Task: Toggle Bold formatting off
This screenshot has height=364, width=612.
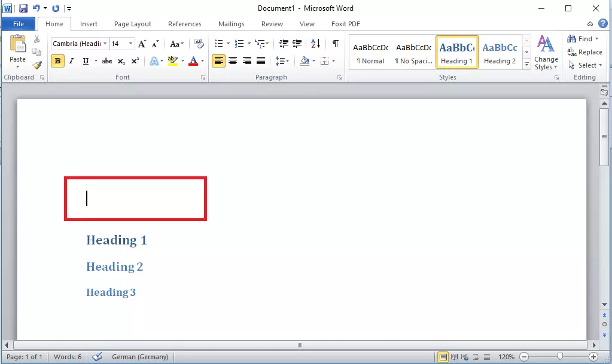Action: 57,61
